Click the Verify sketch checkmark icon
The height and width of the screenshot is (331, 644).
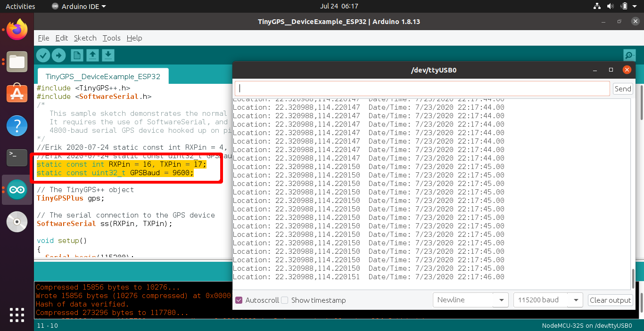coord(42,55)
